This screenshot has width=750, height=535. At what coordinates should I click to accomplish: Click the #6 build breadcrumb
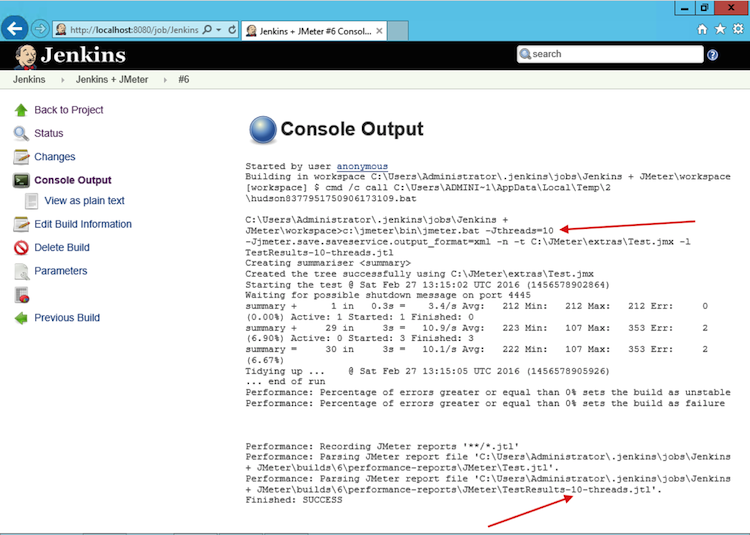coord(184,79)
